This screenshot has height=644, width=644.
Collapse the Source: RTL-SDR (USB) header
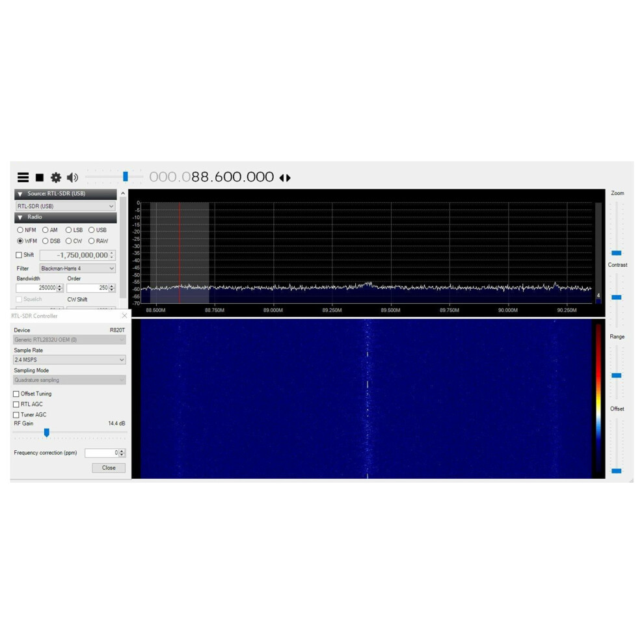click(66, 194)
